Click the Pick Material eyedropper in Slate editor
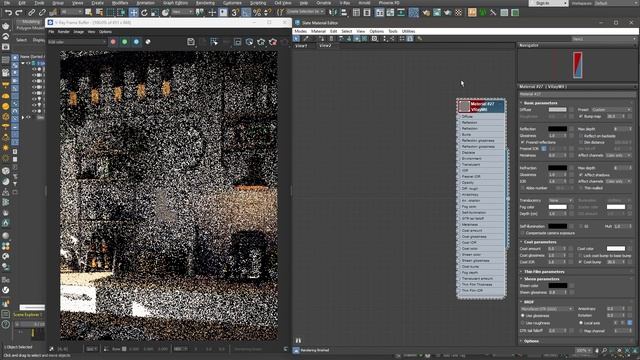The width and height of the screenshot is (640, 360). (x=306, y=39)
